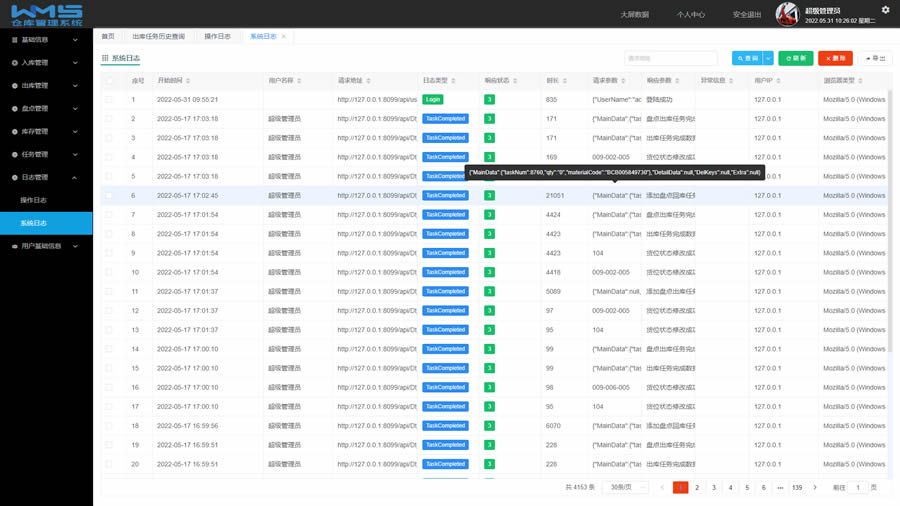This screenshot has height=506, width=900.
Task: Go to page 2
Action: [x=697, y=487]
